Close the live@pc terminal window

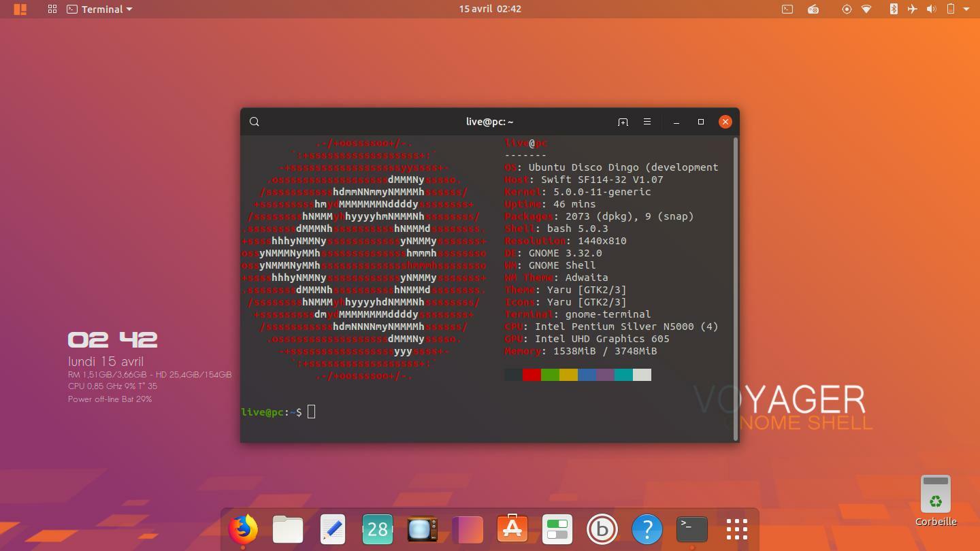(725, 122)
